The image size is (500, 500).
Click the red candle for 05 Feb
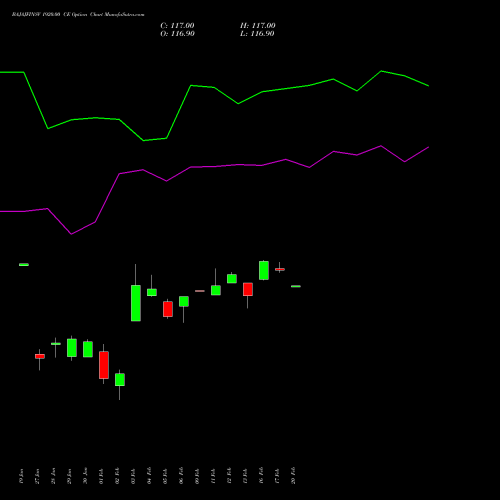pos(168,309)
